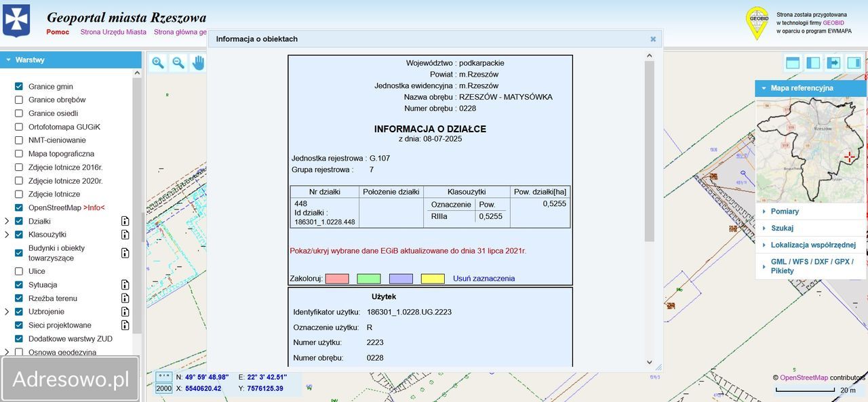Open info document icon for Rzeźba terenu layer
This screenshot has width=868, height=402.
pyautogui.click(x=125, y=298)
